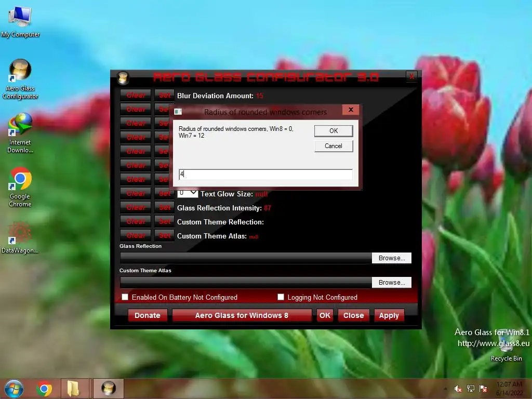Click the Close button beside Apply

353,315
